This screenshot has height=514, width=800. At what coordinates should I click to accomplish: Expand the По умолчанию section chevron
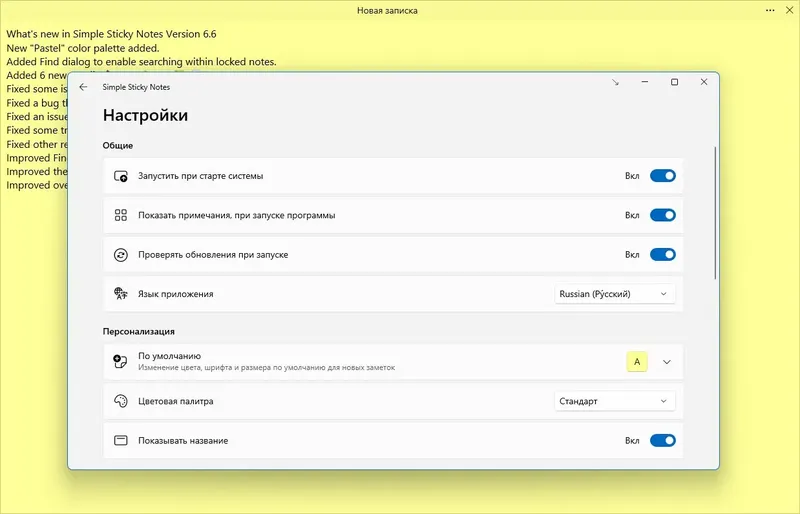[x=667, y=362]
